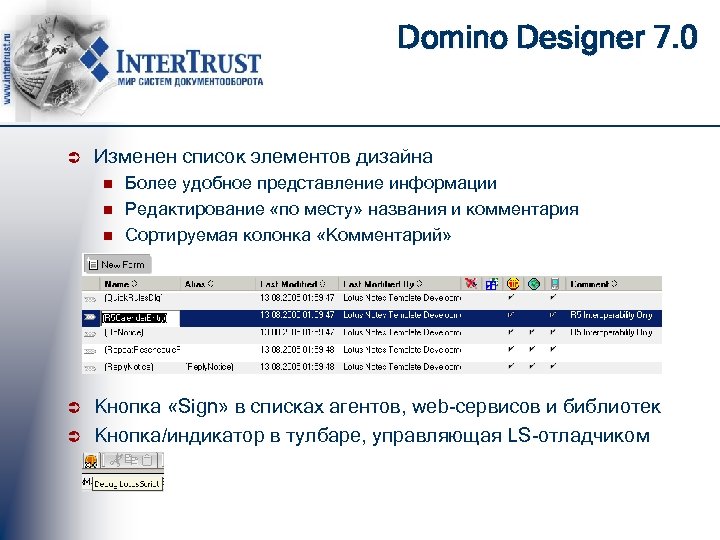The image size is (720, 540).
Task: Click ReplyNotice's checkmark under the green icon
Action: [532, 366]
